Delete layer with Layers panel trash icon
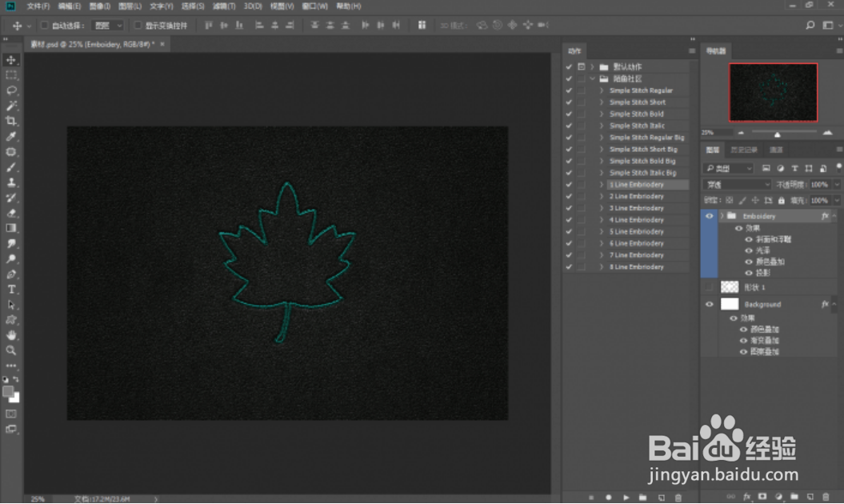This screenshot has width=844, height=504. point(826,497)
